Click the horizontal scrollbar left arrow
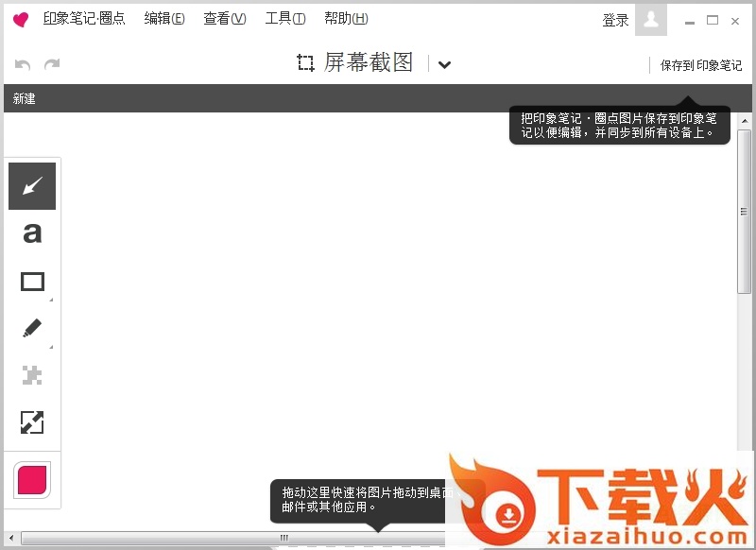This screenshot has height=550, width=756. [x=11, y=538]
